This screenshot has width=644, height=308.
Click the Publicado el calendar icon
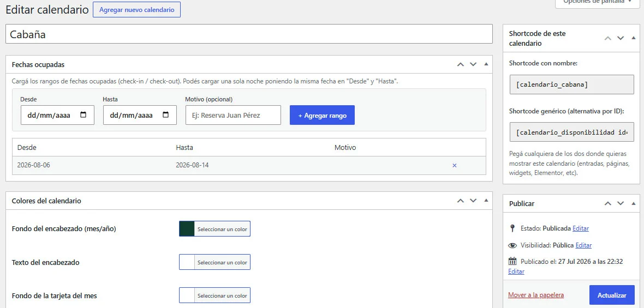click(x=512, y=261)
